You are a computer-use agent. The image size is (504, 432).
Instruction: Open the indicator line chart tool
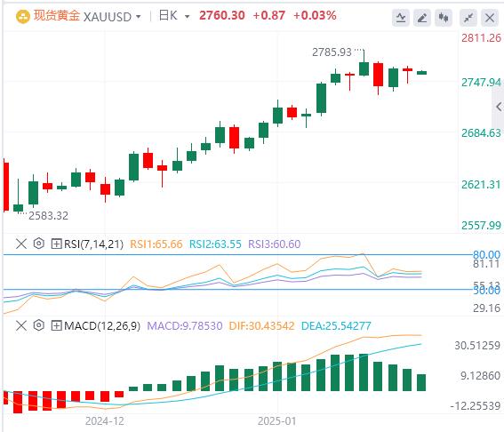(x=401, y=18)
